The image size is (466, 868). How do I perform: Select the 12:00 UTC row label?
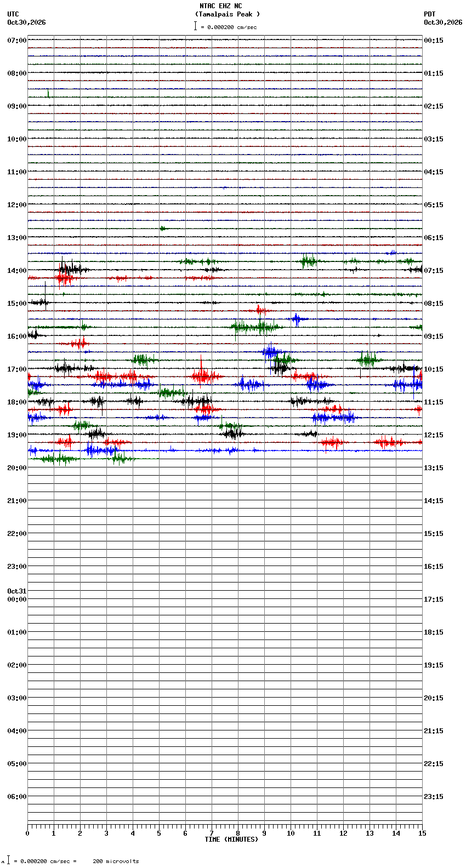tap(17, 205)
